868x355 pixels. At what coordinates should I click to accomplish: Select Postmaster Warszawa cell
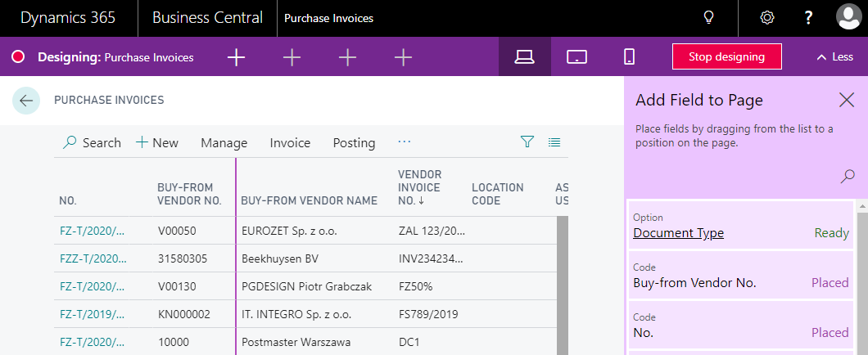pos(296,342)
